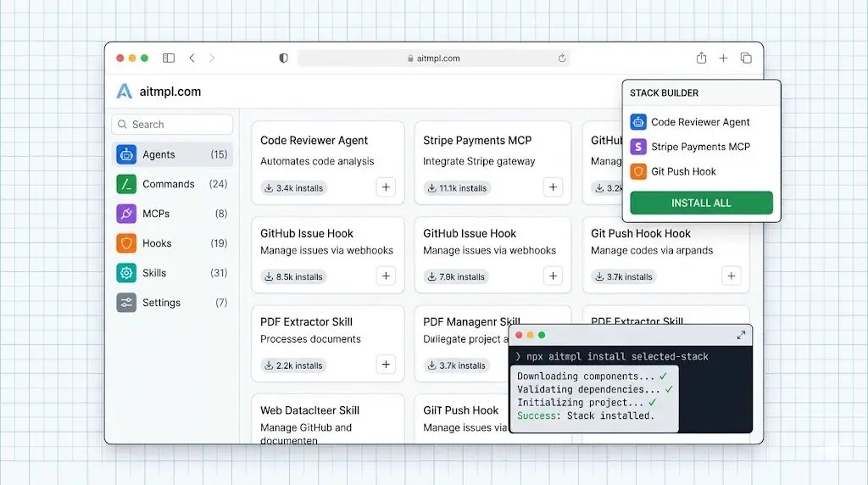Click the npx aitmpl install command line
Screen dimensions: 868x485
click(x=611, y=357)
